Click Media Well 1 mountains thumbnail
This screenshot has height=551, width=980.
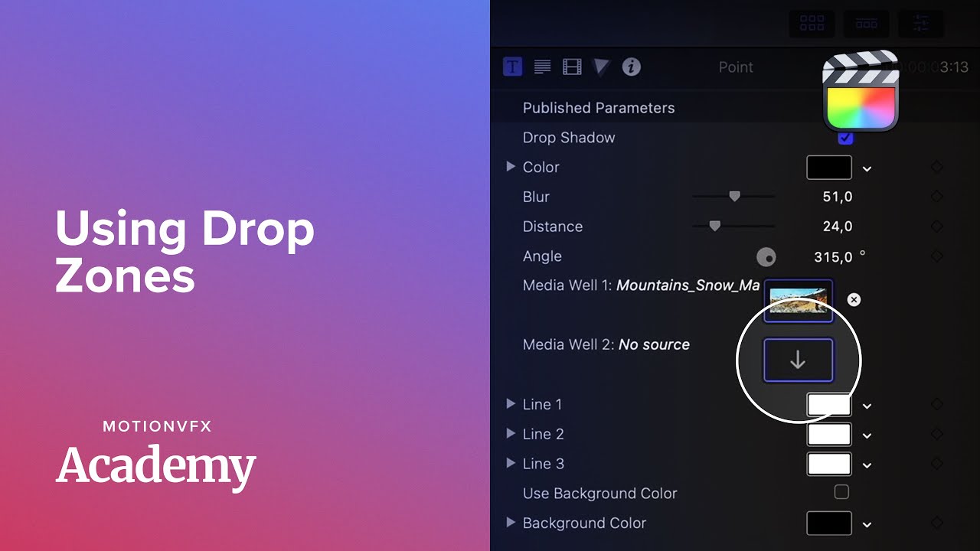click(x=799, y=300)
